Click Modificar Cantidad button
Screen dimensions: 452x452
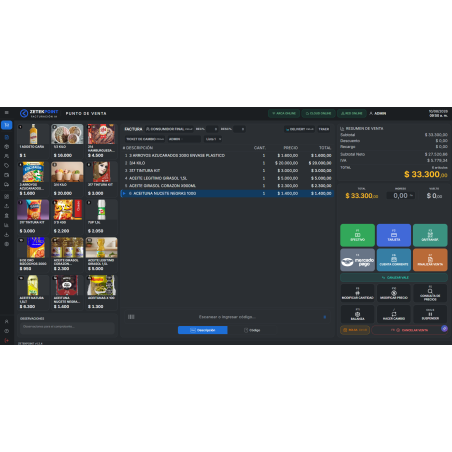357,293
